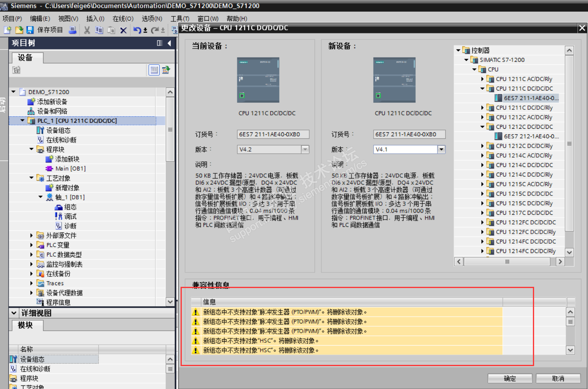Screen dimensions: 588x389
Task: Open the 选项(N) menu
Action: pos(152,19)
